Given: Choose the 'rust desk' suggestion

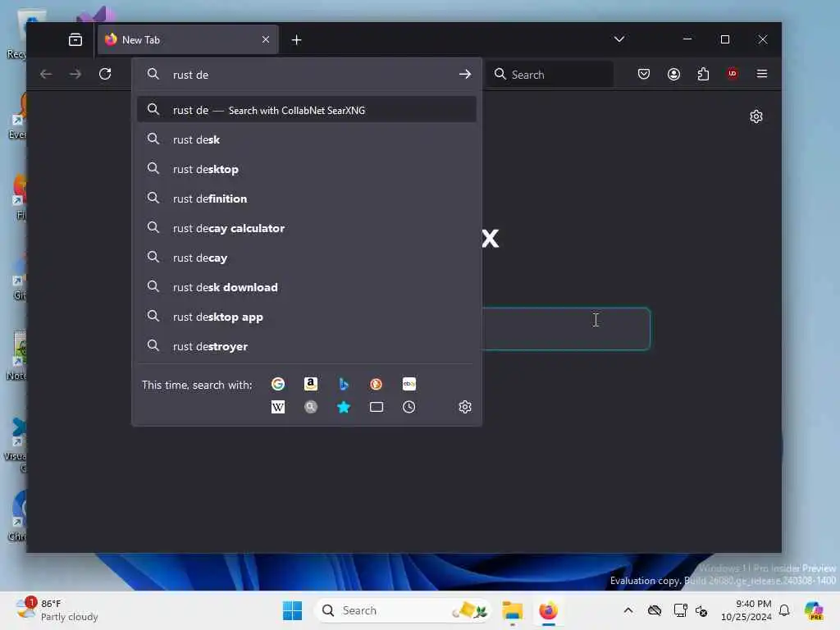Looking at the screenshot, I should (307, 139).
